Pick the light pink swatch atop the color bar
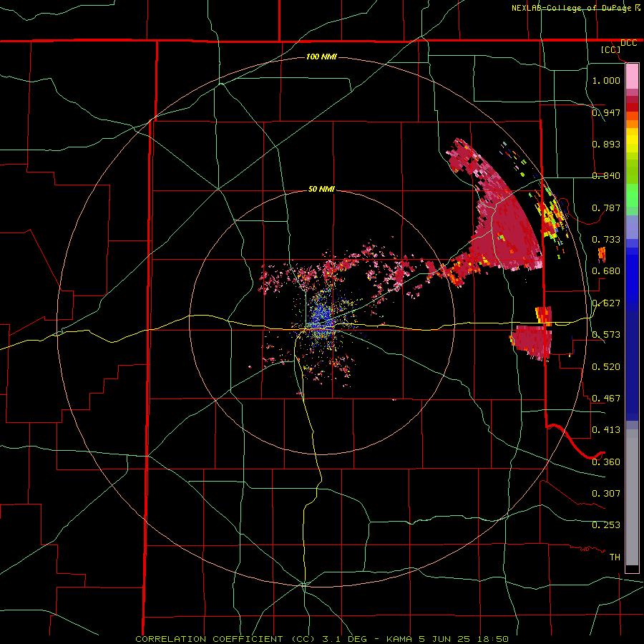The width and height of the screenshot is (644, 644). 632,77
